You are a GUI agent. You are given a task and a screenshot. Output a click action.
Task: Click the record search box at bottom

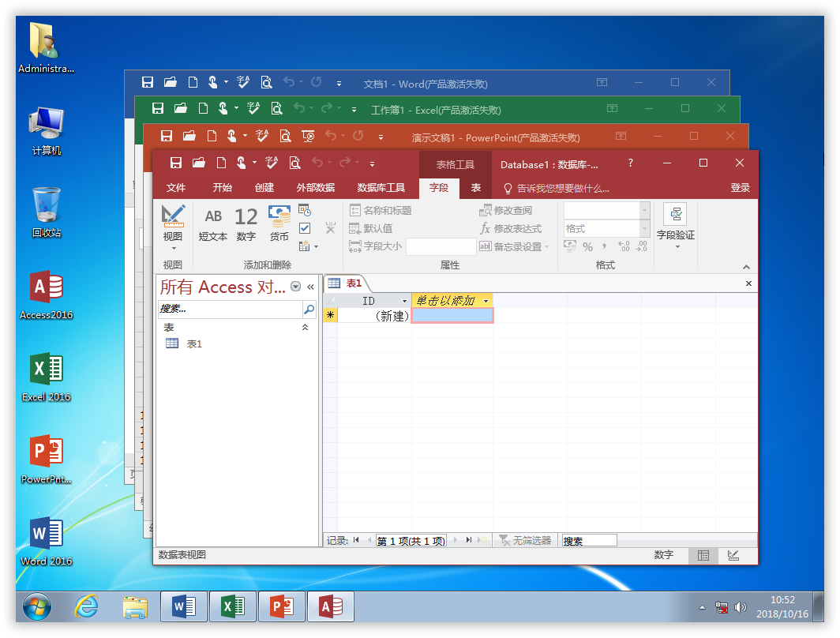(589, 541)
